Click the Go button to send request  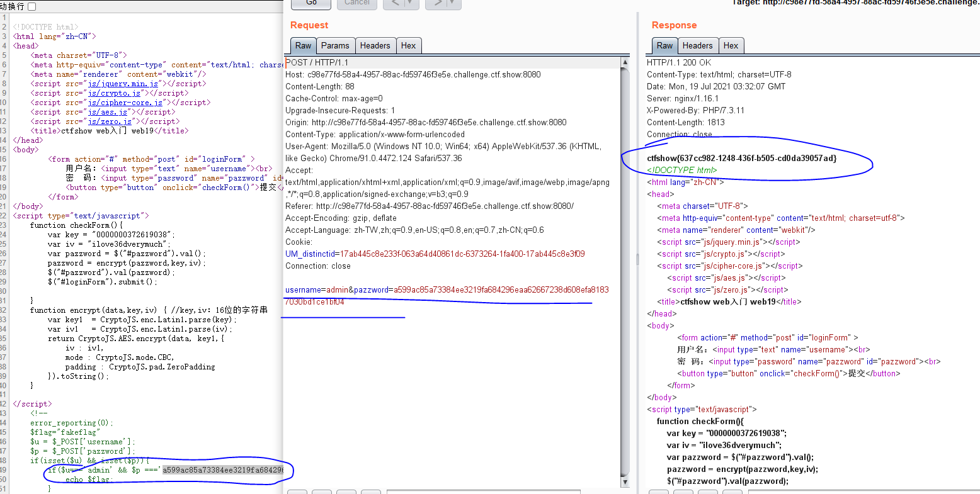[x=311, y=3]
